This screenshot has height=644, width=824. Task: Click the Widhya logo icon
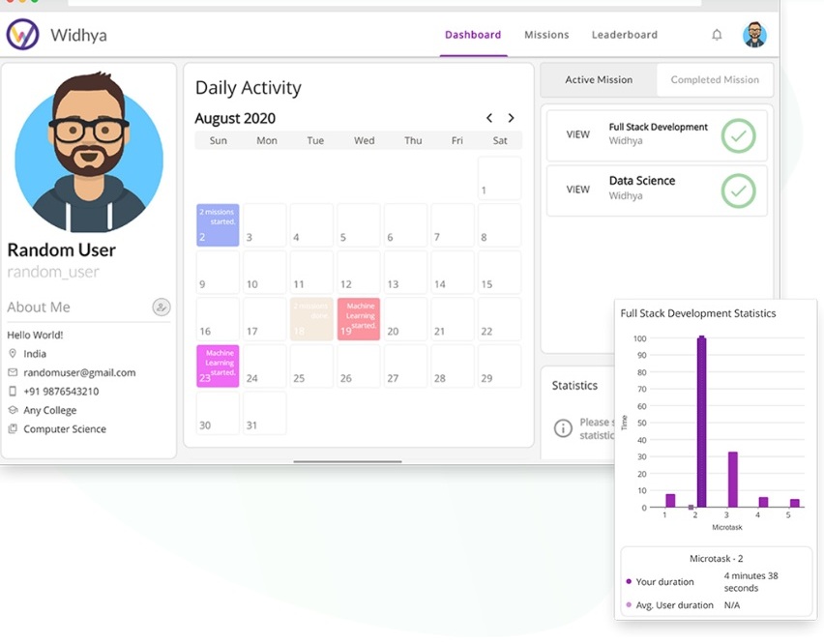(x=22, y=35)
